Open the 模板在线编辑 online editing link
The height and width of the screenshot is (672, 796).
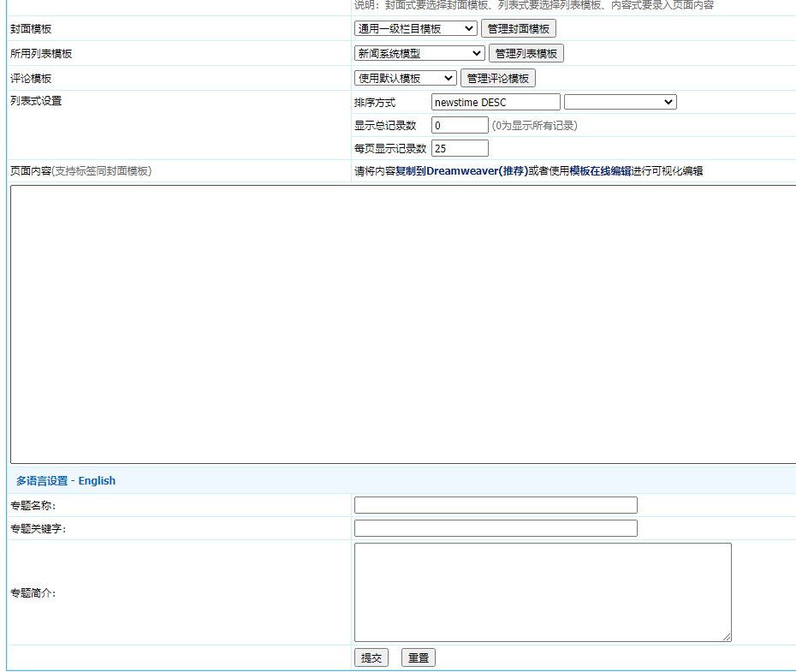point(599,170)
